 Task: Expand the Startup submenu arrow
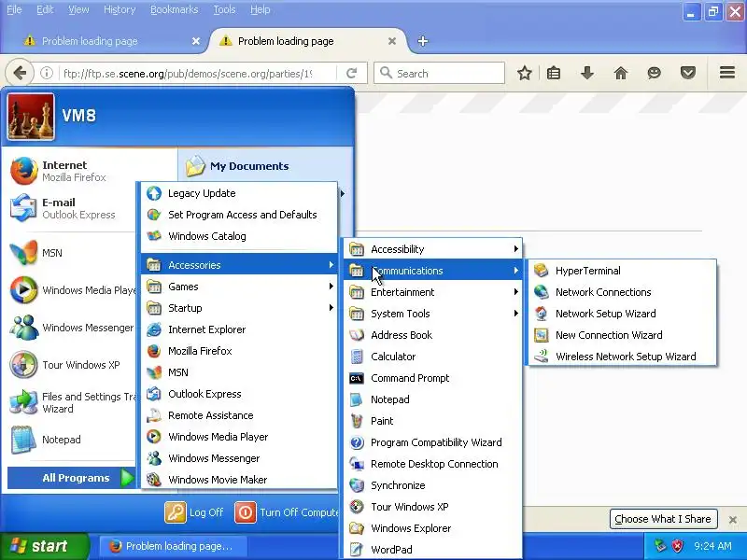tap(331, 308)
